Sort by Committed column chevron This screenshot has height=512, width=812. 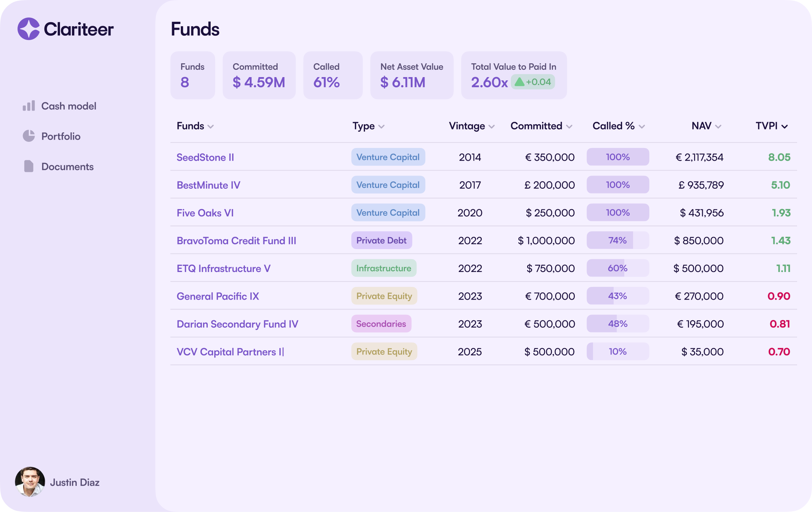pos(569,127)
